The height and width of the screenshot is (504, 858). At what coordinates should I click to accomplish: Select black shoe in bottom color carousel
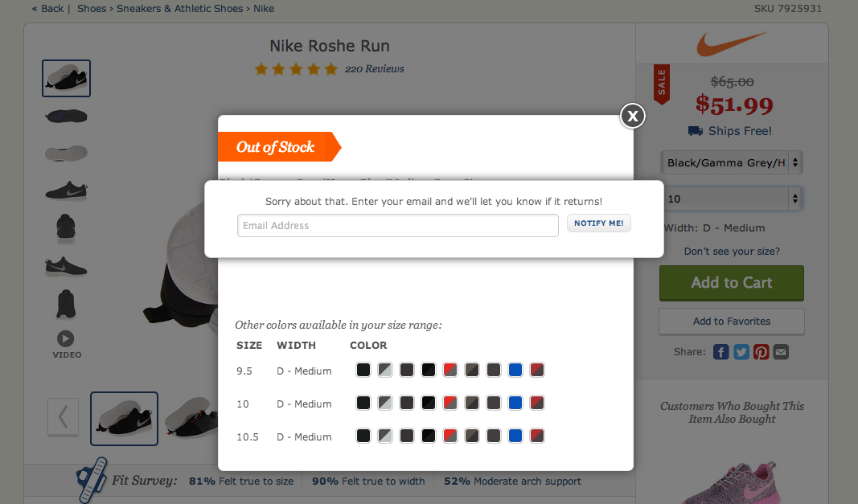tap(124, 419)
